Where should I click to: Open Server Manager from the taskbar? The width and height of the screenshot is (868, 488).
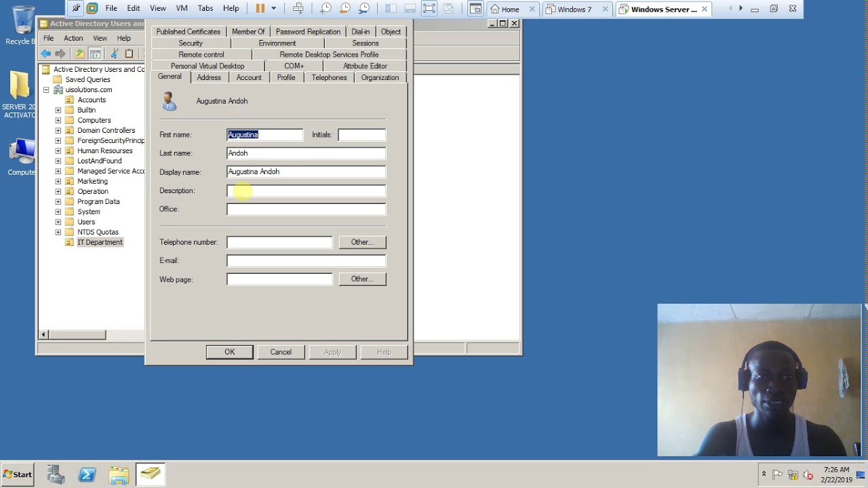coord(56,474)
